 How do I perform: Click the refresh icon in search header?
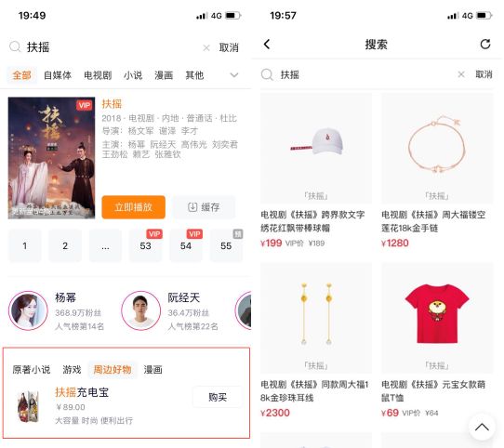tap(485, 44)
